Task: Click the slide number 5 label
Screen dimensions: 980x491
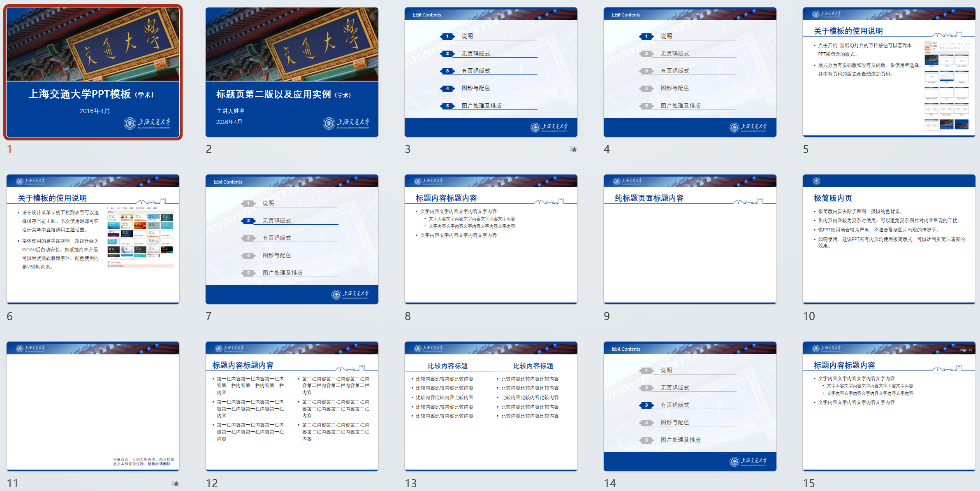Action: [806, 149]
